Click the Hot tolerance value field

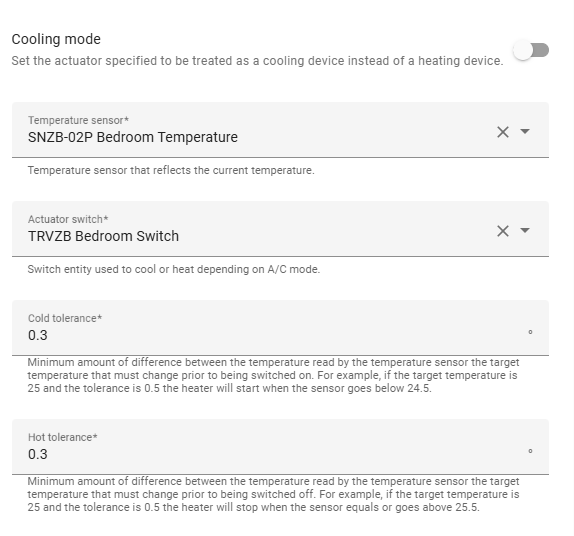[280, 447]
